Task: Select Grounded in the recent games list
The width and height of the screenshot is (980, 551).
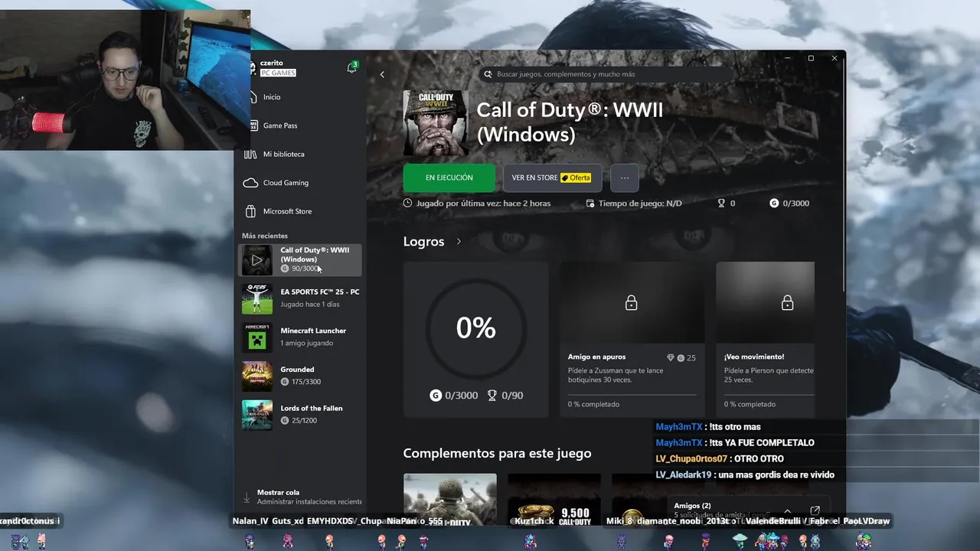Action: click(300, 376)
